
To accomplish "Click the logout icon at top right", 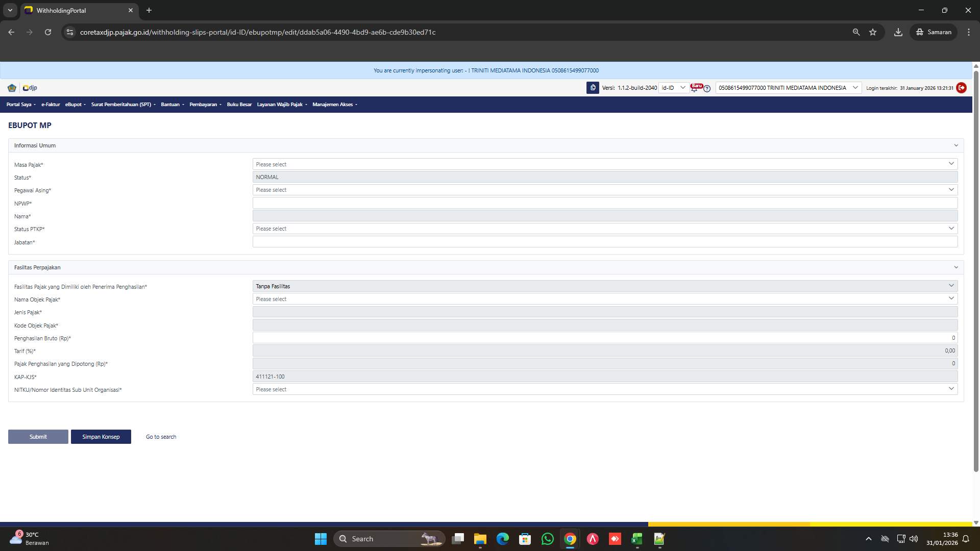I will tap(962, 88).
